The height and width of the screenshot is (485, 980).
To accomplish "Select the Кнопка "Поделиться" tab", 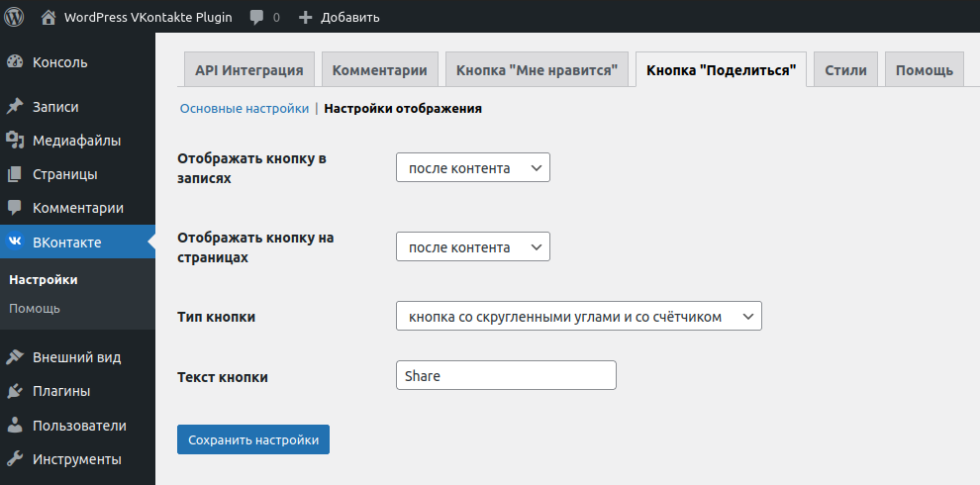I will pos(722,69).
